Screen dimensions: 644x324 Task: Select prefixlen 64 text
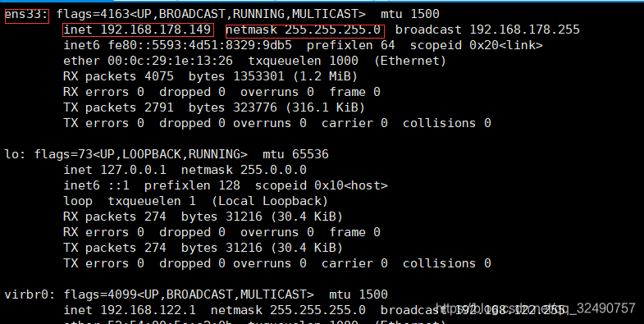pyautogui.click(x=351, y=45)
